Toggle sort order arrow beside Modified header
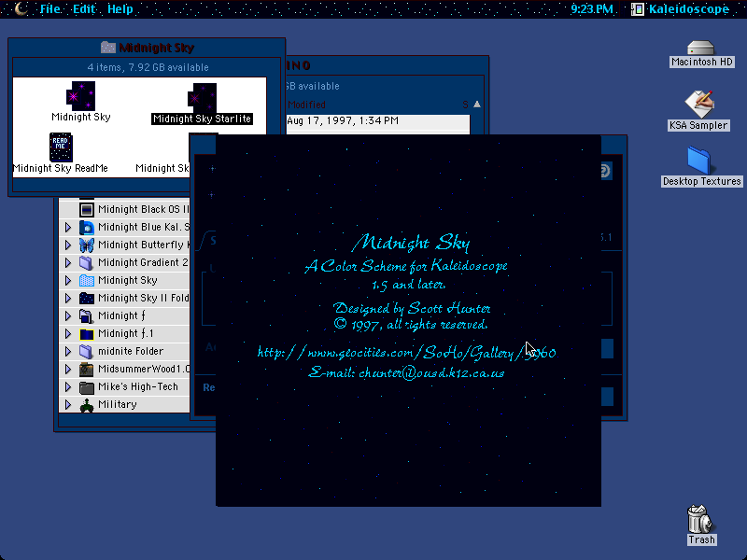 477,105
